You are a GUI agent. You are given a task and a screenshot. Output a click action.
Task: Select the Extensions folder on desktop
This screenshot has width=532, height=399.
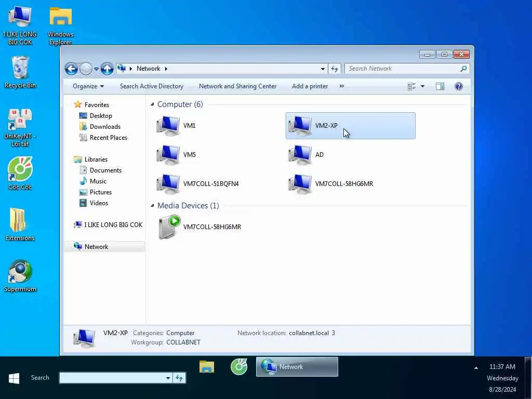click(x=20, y=224)
